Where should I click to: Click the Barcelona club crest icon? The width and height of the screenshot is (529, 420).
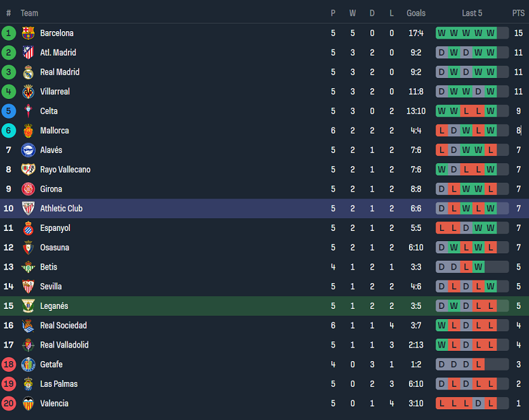(28, 33)
